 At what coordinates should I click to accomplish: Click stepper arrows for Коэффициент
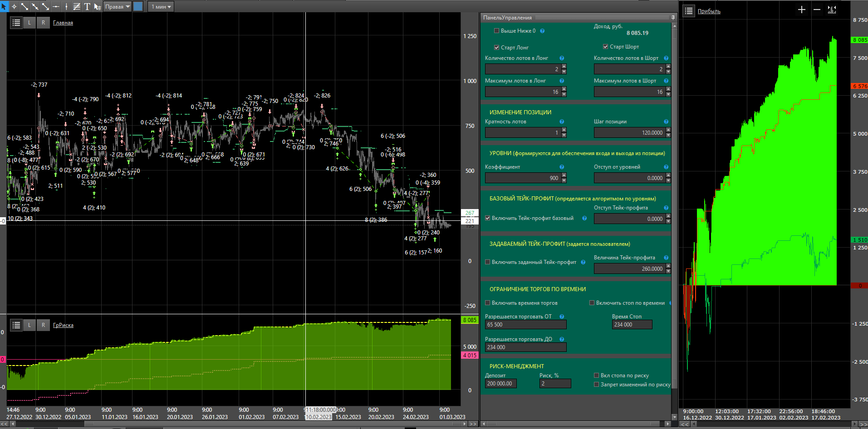coord(564,178)
